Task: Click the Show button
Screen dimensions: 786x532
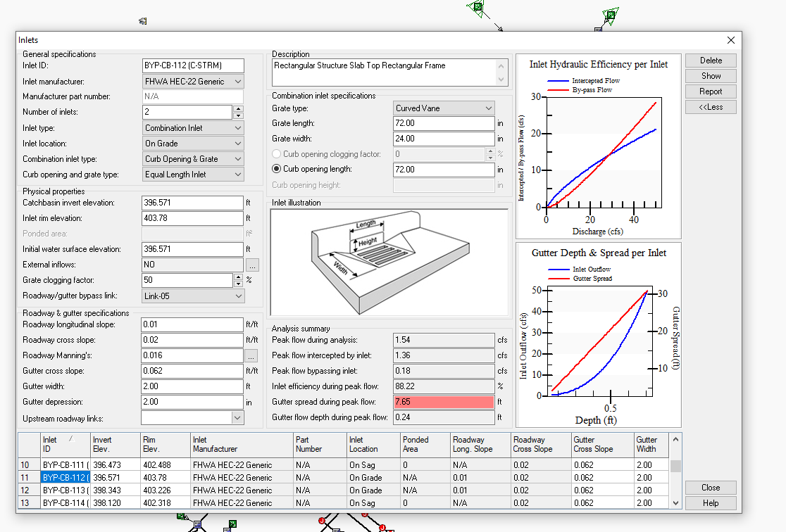Action: click(x=711, y=75)
